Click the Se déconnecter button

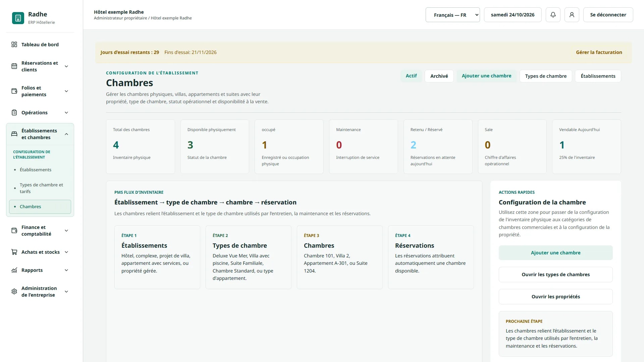pos(608,15)
